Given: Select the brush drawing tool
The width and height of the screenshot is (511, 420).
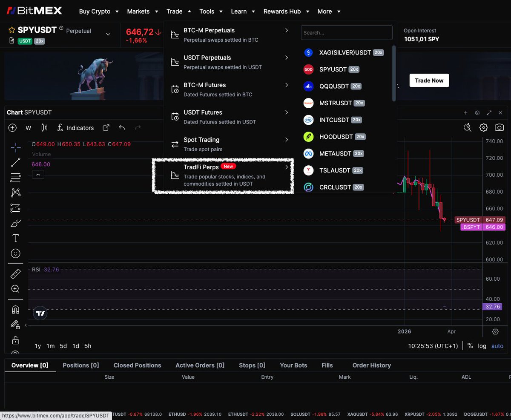Looking at the screenshot, I should point(16,223).
